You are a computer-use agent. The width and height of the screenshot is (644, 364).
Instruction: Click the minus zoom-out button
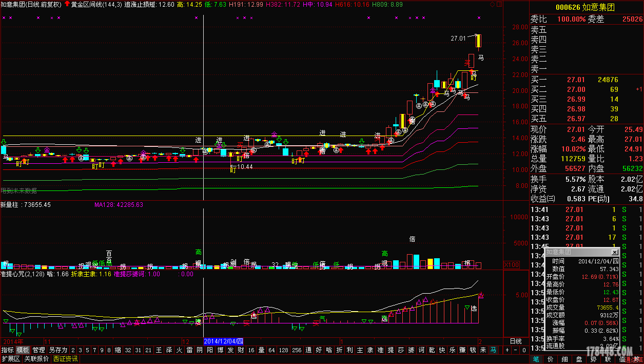(515, 350)
